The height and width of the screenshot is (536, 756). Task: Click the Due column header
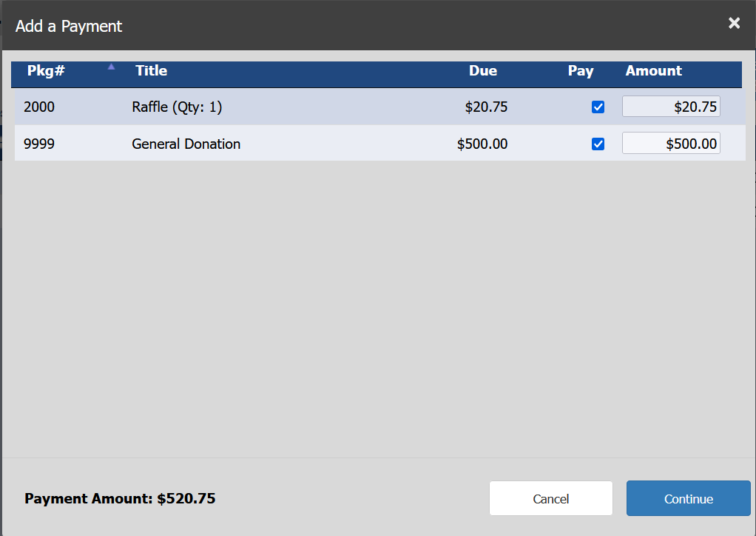(x=482, y=71)
